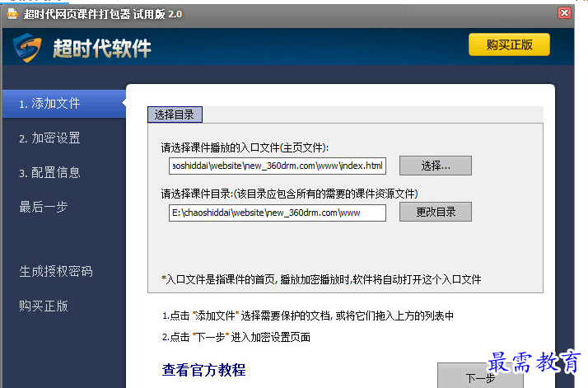
Task: Click the courseware directory path field
Action: click(x=278, y=213)
